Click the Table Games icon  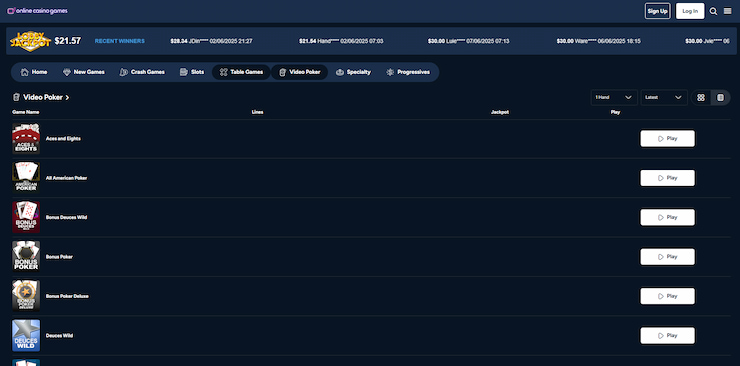(223, 72)
